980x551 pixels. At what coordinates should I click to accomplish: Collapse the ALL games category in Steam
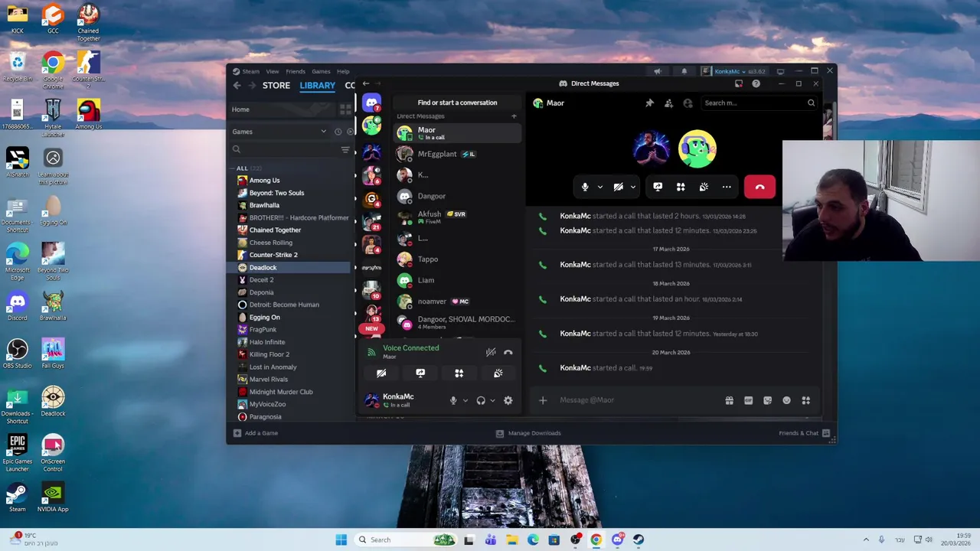[233, 168]
